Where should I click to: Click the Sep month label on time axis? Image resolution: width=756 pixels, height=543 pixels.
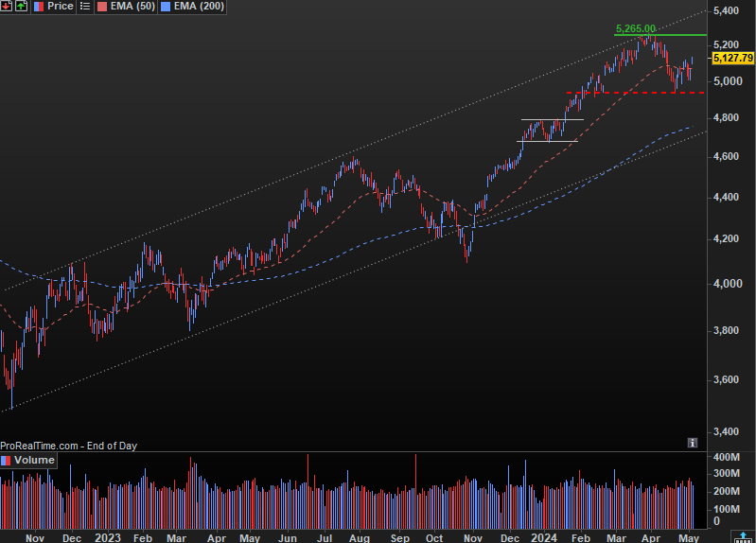pyautogui.click(x=399, y=538)
